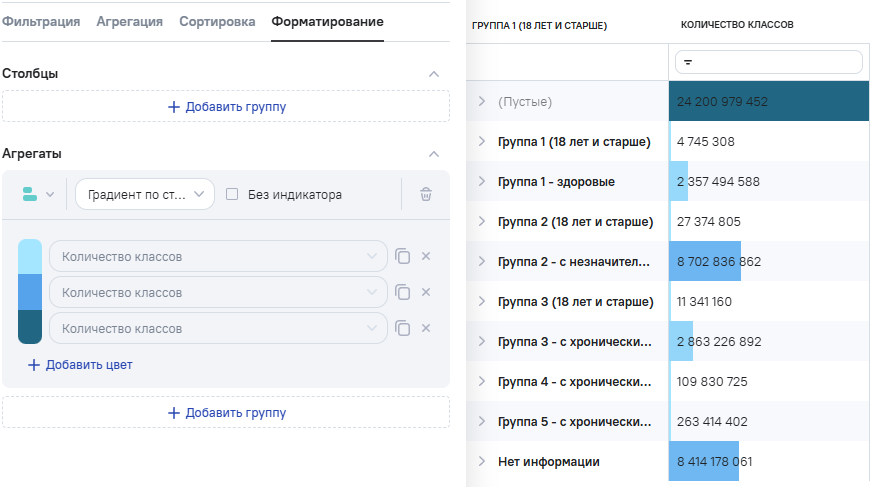
Task: Copy the first color rule row
Action: click(x=403, y=257)
